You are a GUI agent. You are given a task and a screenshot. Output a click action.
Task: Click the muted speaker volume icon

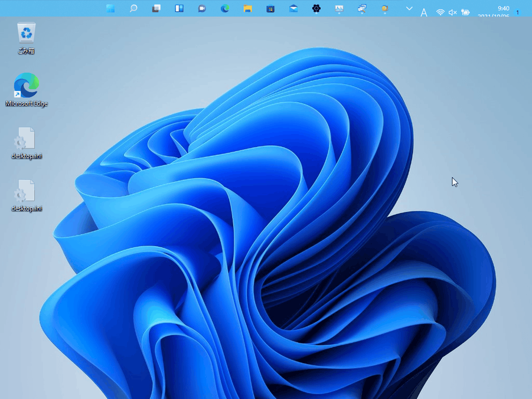click(453, 12)
